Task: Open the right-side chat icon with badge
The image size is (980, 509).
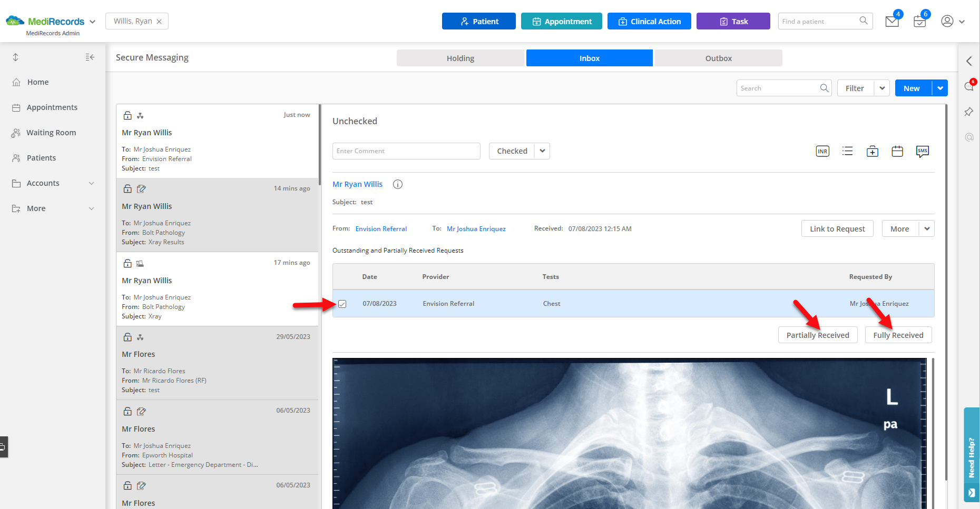Action: 969,86
